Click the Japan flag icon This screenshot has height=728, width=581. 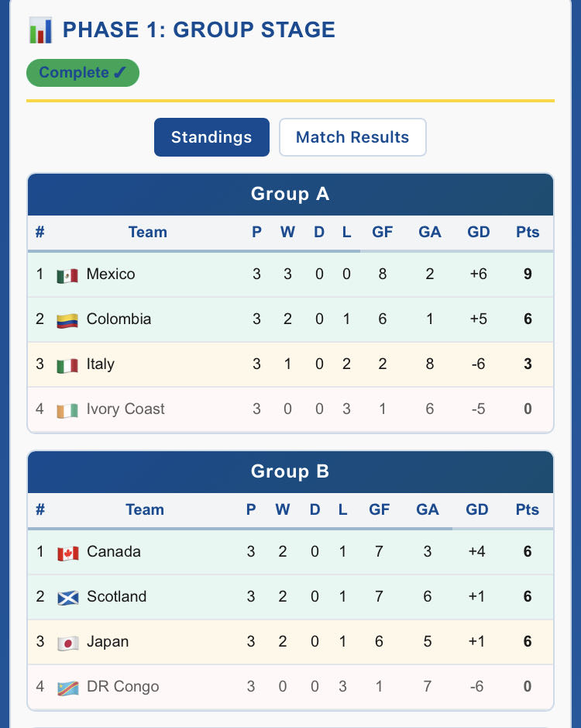[x=68, y=643]
